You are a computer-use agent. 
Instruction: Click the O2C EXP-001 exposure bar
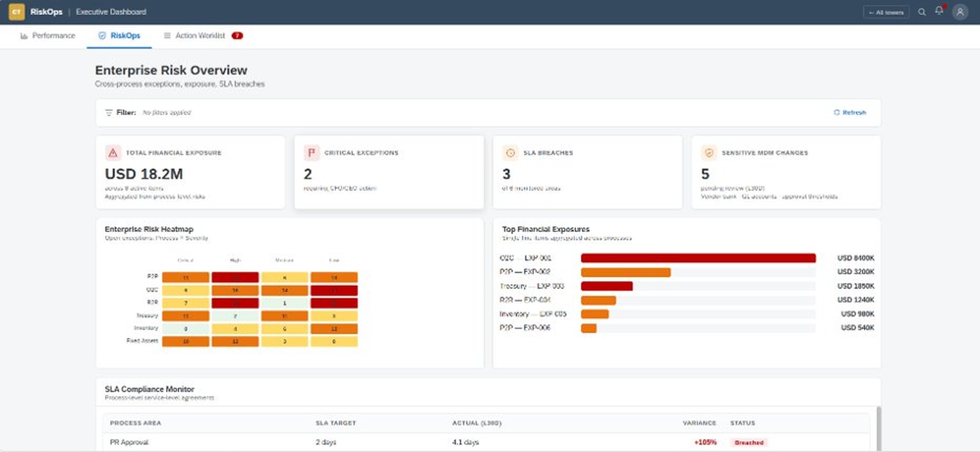[698, 258]
